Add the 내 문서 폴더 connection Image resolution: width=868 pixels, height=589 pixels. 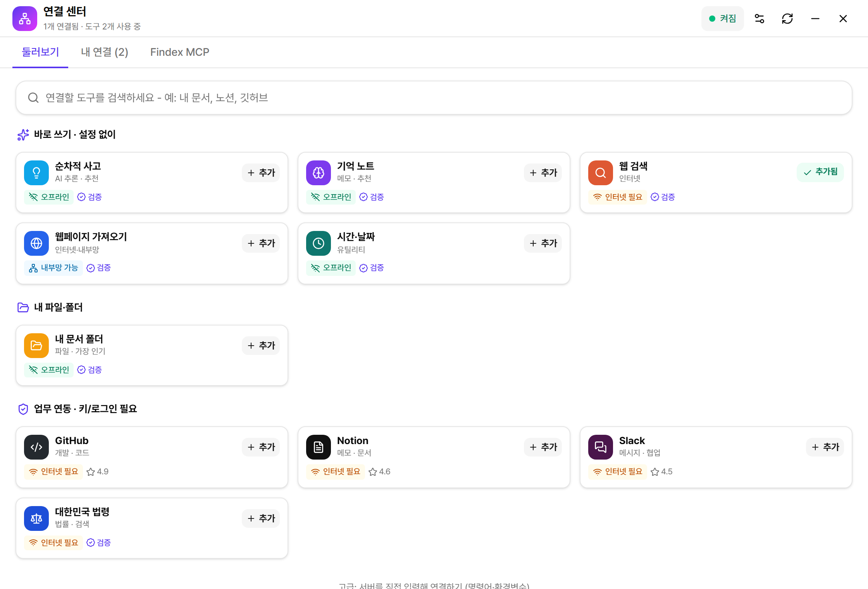261,346
